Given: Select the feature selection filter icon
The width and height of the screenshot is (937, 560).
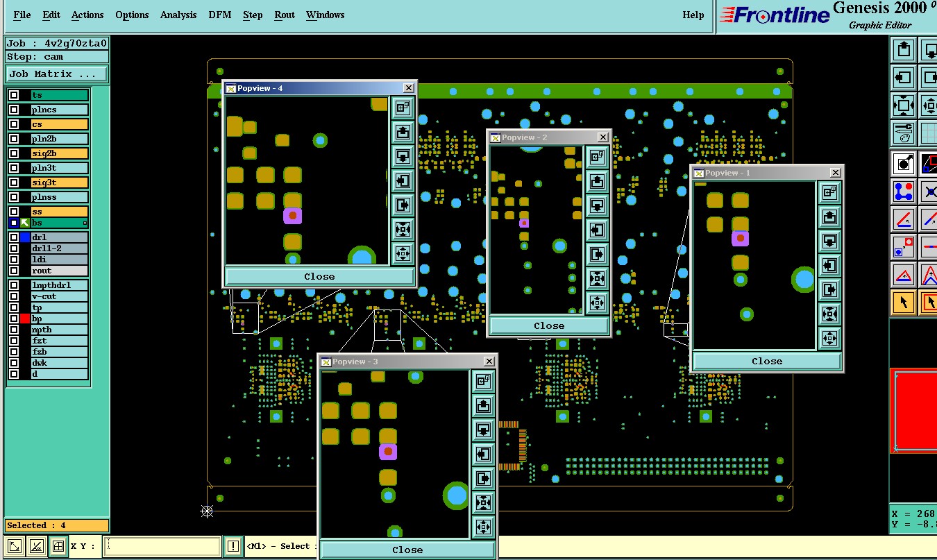Looking at the screenshot, I should [x=903, y=164].
